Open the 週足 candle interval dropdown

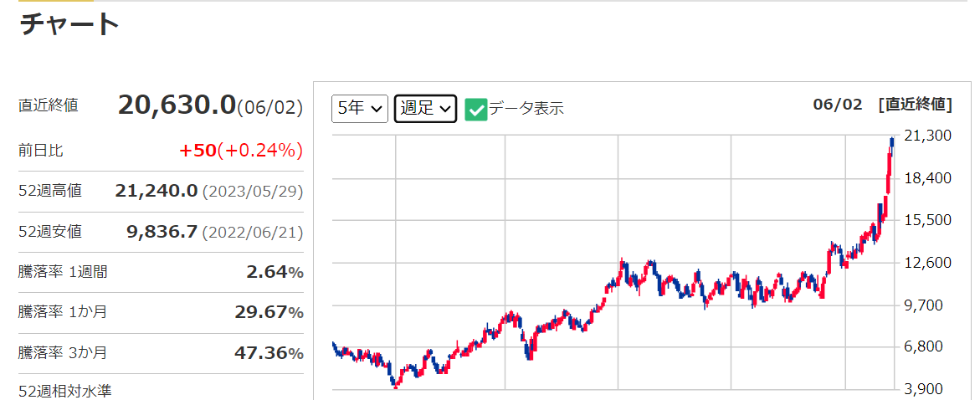coord(425,108)
